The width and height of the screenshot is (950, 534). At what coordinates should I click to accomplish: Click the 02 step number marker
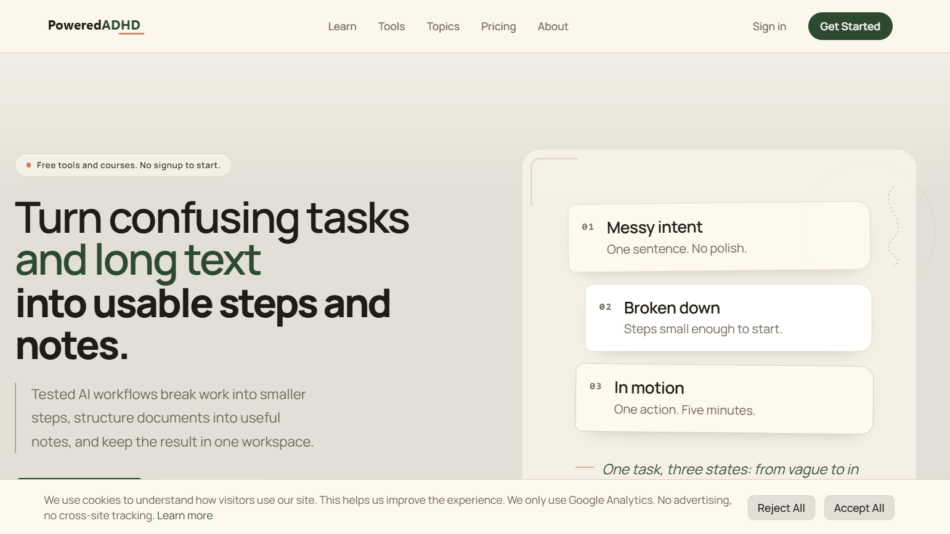605,307
